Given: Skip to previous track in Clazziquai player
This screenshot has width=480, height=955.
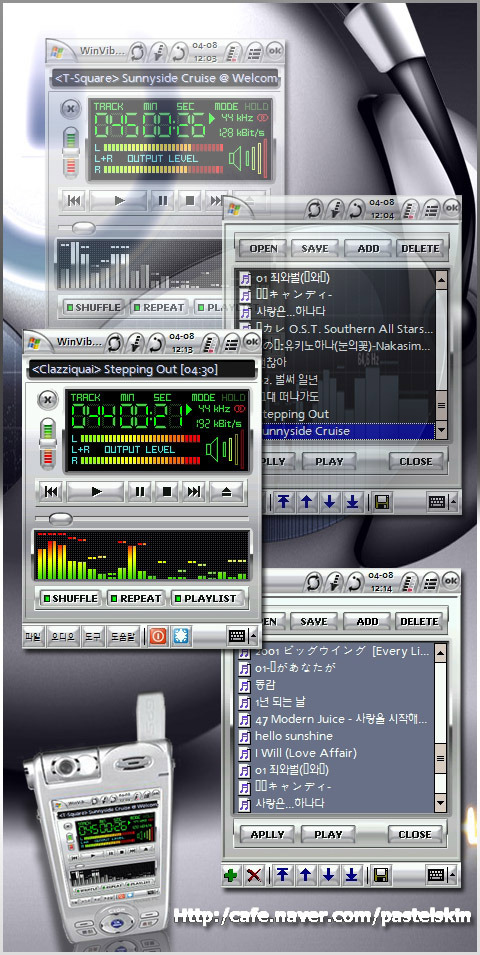Looking at the screenshot, I should [51, 492].
